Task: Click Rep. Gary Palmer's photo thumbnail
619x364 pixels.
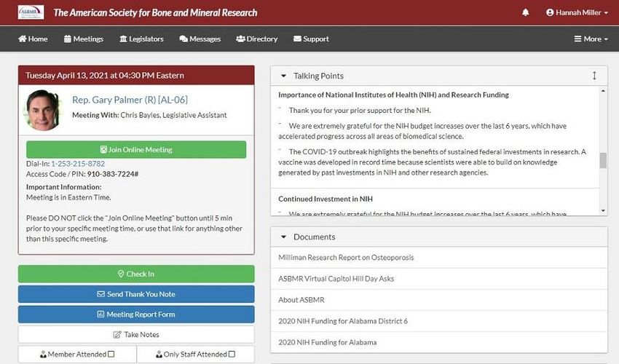Action: click(43, 110)
